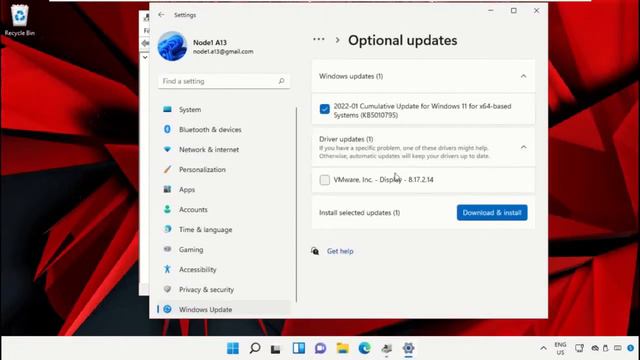
Task: Open Task View on the taskbar
Action: point(276,349)
